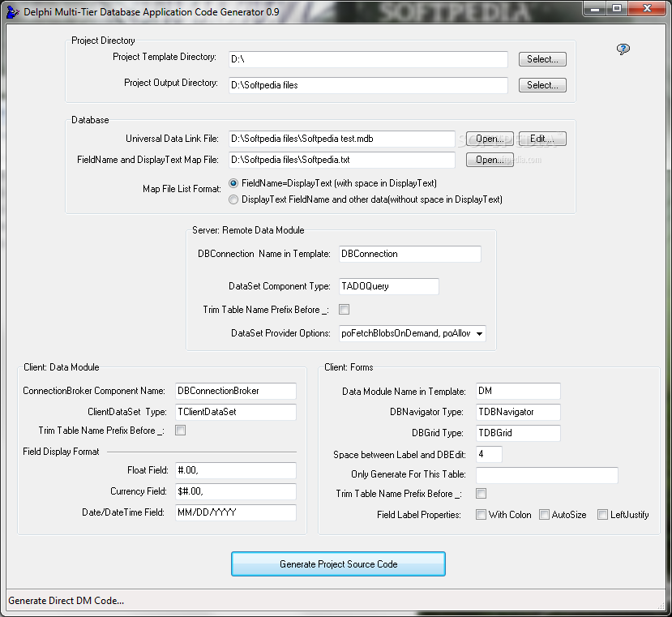The height and width of the screenshot is (617, 672).
Task: Click FieldName and DisplayText Map File field
Action: 341,160
